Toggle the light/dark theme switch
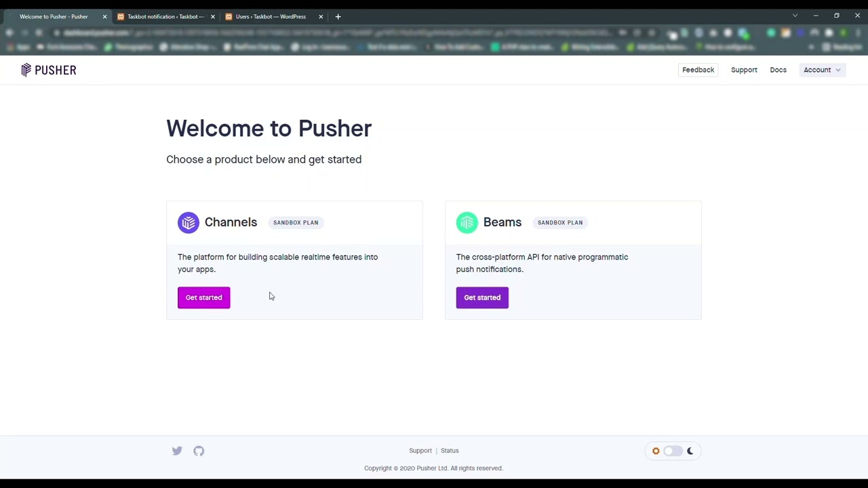 point(672,451)
